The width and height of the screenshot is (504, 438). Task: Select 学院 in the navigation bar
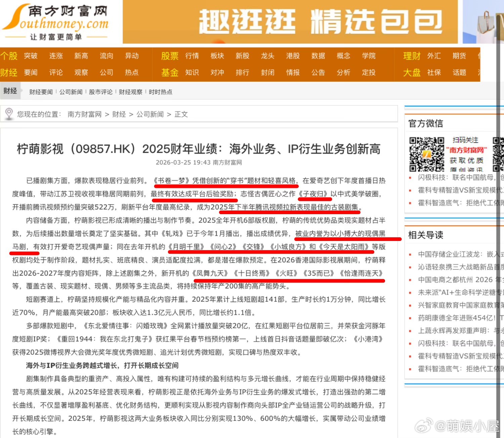pos(369,56)
